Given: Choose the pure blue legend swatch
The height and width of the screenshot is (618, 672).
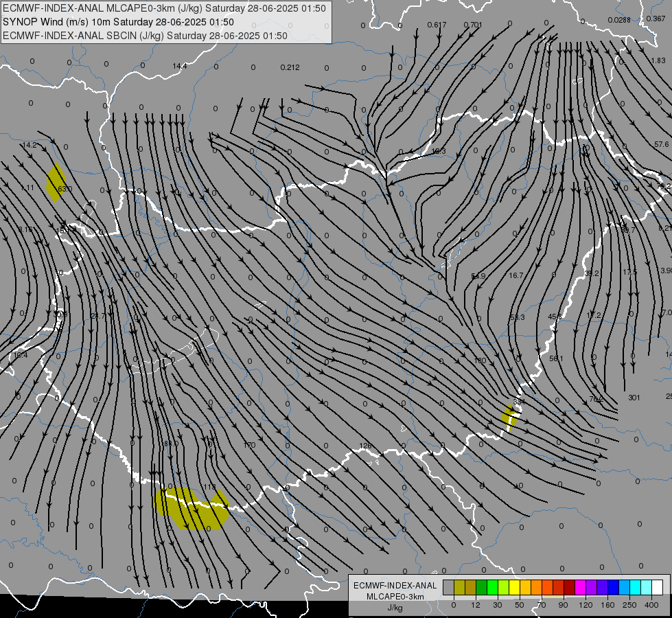Looking at the screenshot, I should tap(614, 588).
